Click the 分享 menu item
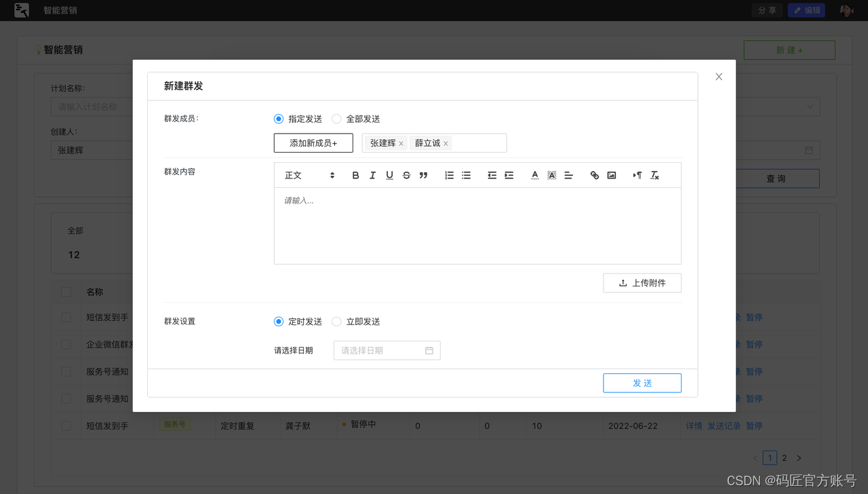Image resolution: width=868 pixels, height=494 pixels. point(766,10)
